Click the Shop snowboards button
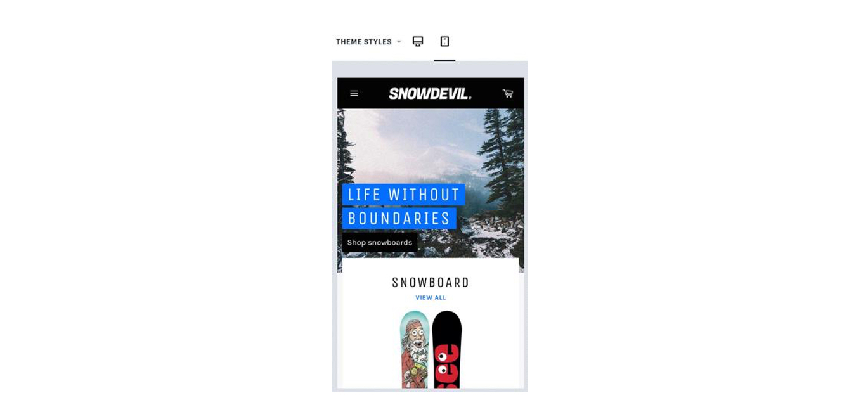This screenshot has width=868, height=419. (379, 242)
